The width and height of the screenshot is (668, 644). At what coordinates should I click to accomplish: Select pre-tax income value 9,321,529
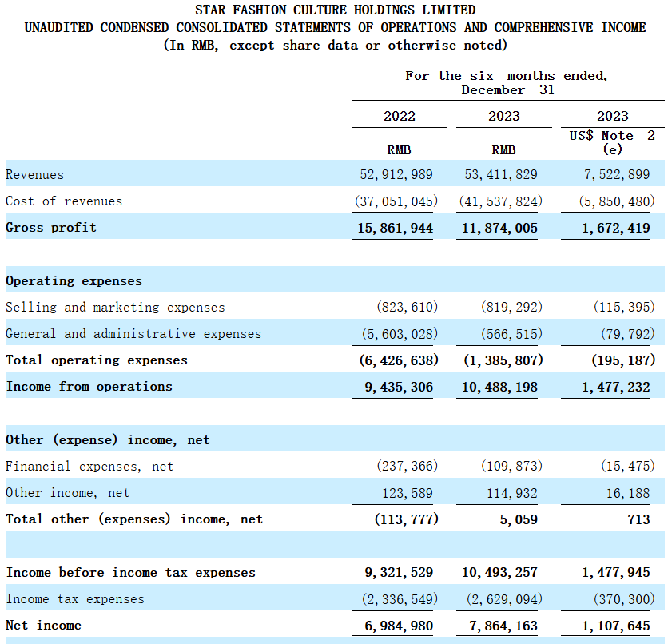pos(399,572)
